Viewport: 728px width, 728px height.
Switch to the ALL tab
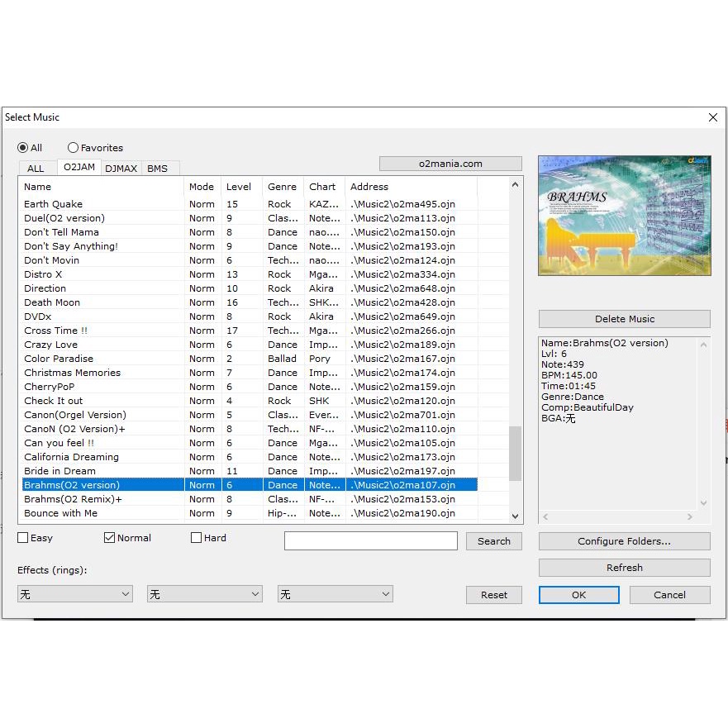click(36, 169)
